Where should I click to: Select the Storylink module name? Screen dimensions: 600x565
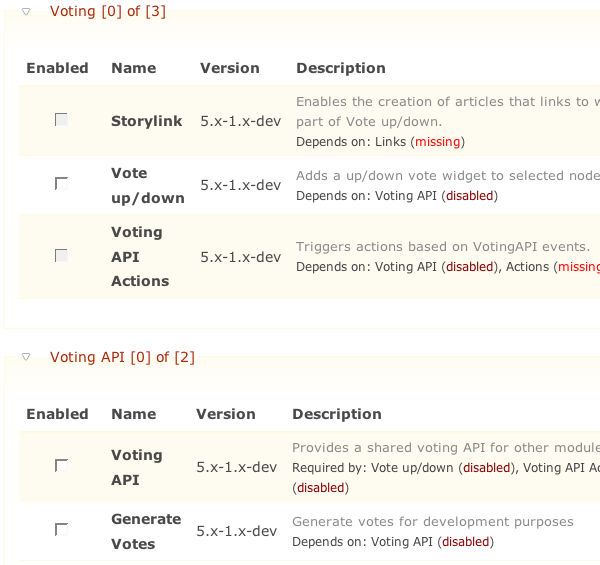coord(146,121)
